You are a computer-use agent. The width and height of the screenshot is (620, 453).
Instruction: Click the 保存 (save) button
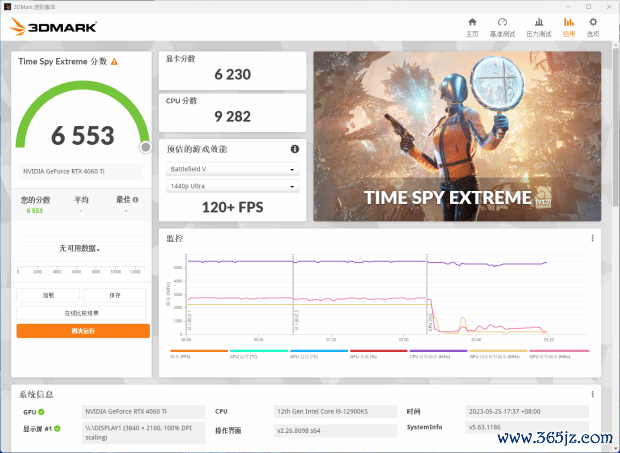tap(115, 295)
